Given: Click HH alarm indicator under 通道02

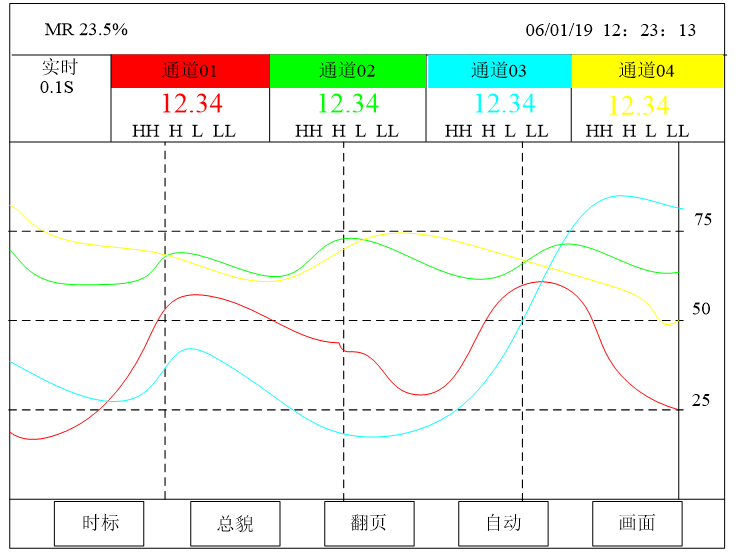Looking at the screenshot, I should click(308, 131).
